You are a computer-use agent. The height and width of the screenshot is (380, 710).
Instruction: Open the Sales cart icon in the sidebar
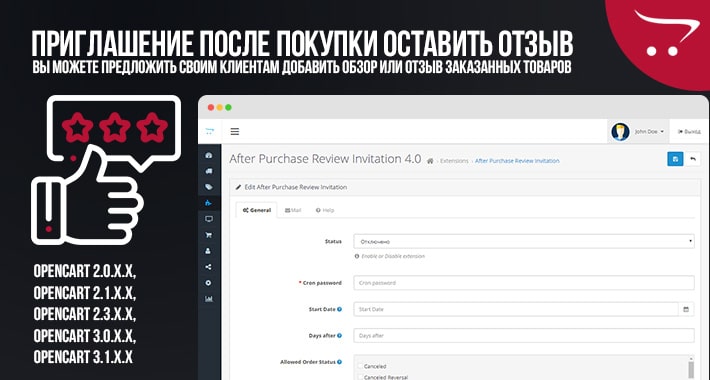pyautogui.click(x=209, y=235)
